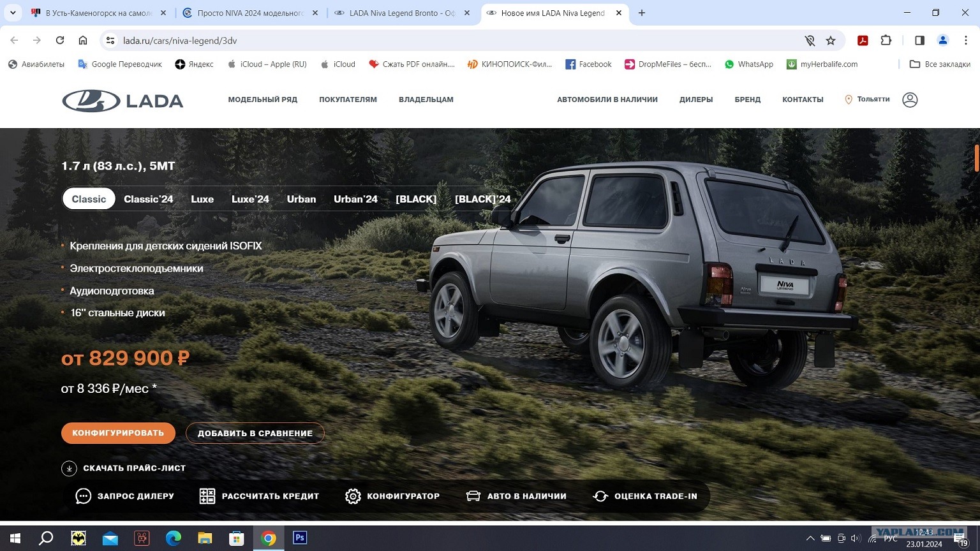Screen dimensions: 980x551
Task: Click the chat bubble icon for ЗАПРОС ДИЛЕРУ
Action: click(x=83, y=496)
